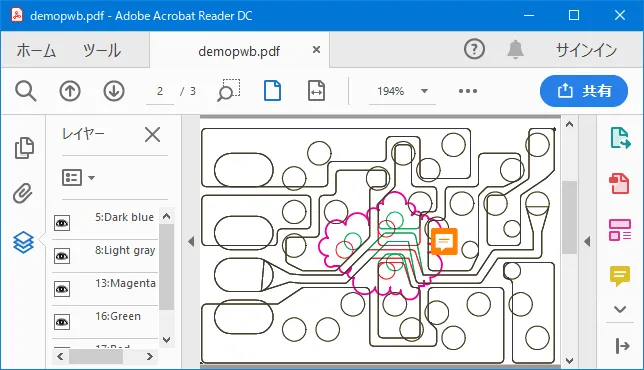Viewport: 644px width, 370px height.
Task: Select the demopwb.pdf document tab
Action: (239, 51)
